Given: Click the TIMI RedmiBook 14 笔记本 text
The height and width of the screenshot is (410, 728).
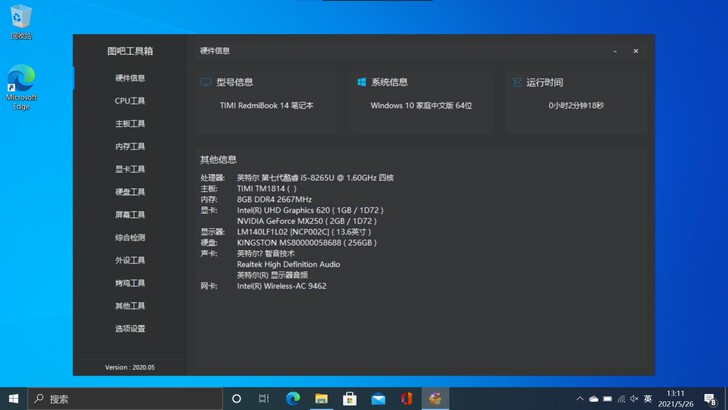Looking at the screenshot, I should (x=266, y=105).
